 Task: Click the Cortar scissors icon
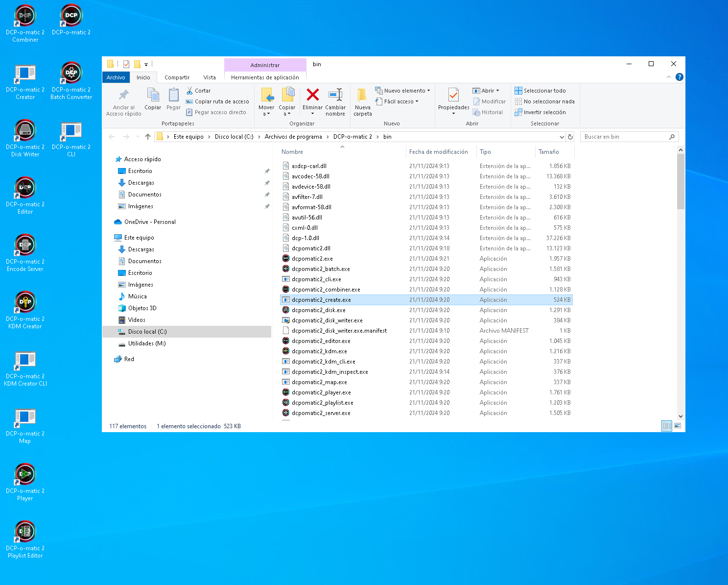pos(190,91)
